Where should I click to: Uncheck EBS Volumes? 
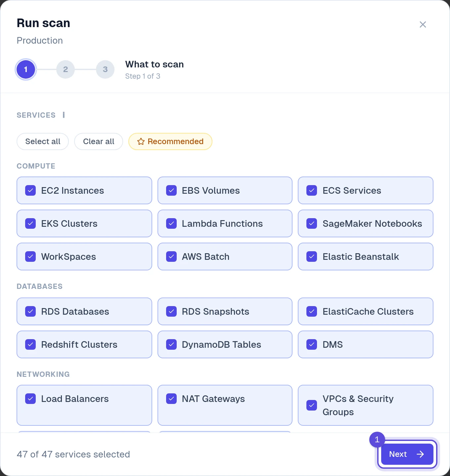(171, 190)
